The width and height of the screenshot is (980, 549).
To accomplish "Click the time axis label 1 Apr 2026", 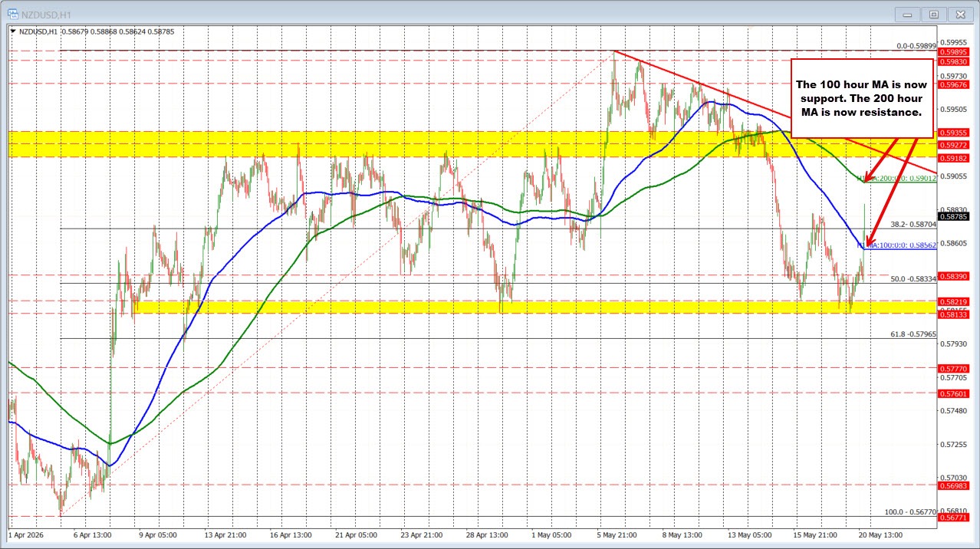I will [x=26, y=535].
